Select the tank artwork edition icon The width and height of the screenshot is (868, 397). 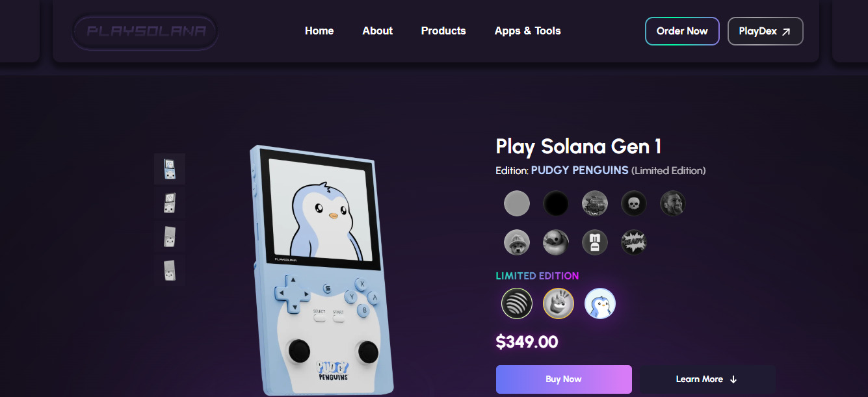[x=595, y=203]
